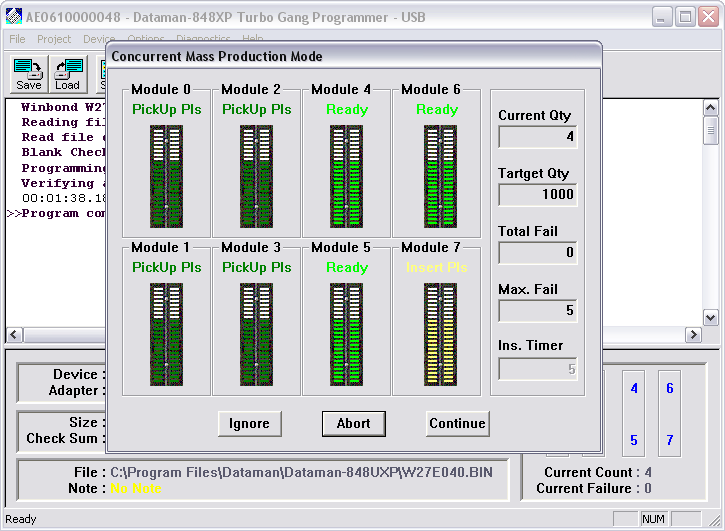Click the Module 5 'Ready' status
725x531 pixels.
347,268
